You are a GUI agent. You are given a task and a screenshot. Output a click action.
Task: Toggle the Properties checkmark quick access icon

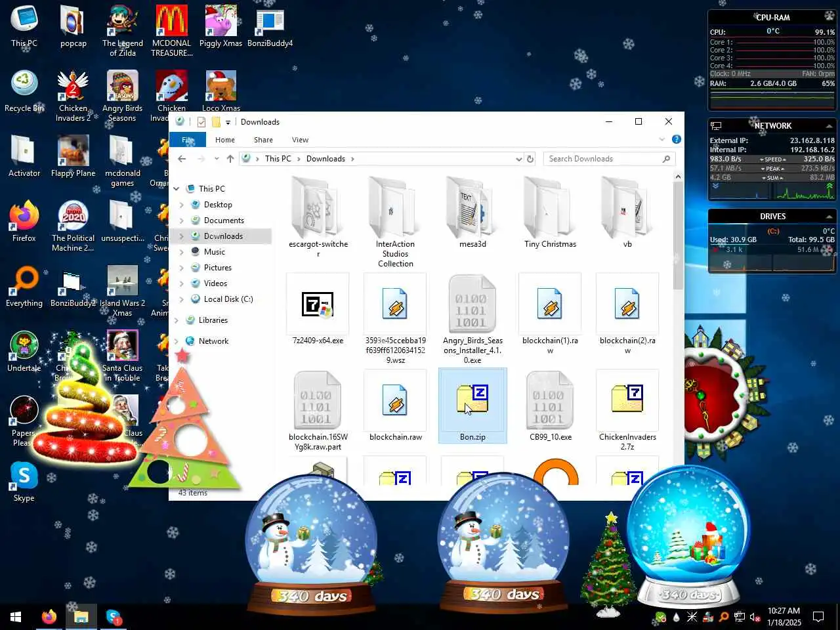coord(201,122)
